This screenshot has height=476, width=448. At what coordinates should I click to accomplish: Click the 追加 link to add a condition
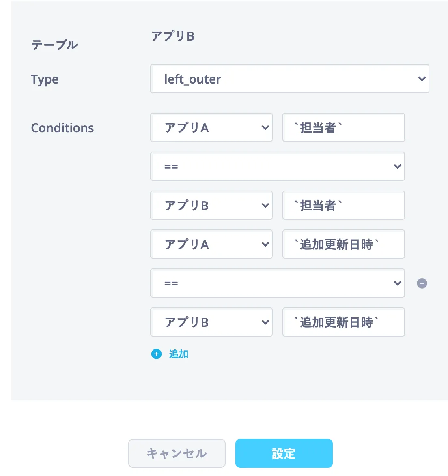point(179,354)
